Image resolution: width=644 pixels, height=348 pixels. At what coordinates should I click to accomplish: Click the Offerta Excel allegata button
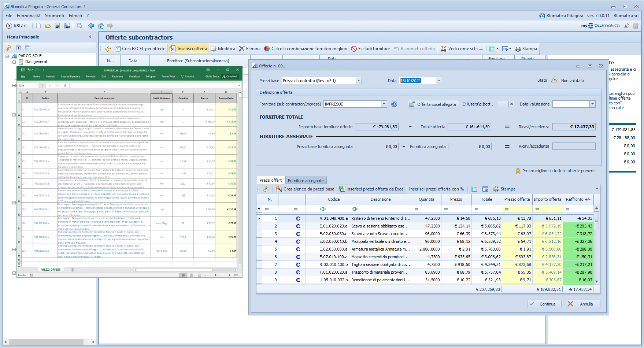433,104
